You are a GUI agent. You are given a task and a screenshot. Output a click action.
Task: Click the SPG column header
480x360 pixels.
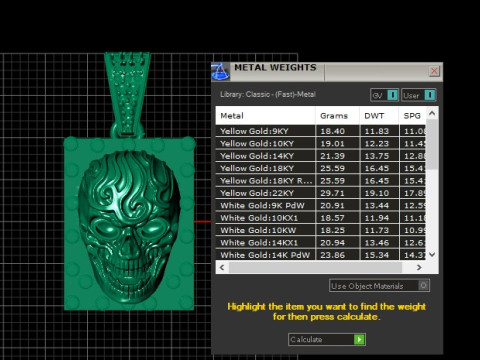(x=412, y=116)
